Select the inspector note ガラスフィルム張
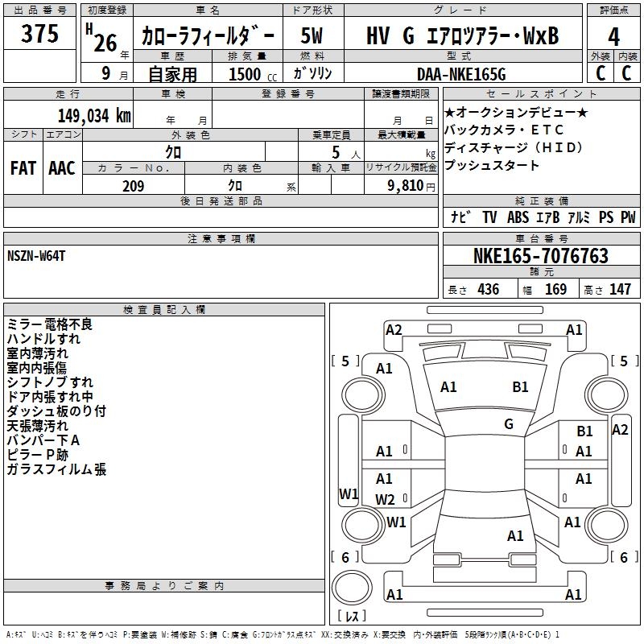Image resolution: width=644 pixels, height=644 pixels. [56, 469]
